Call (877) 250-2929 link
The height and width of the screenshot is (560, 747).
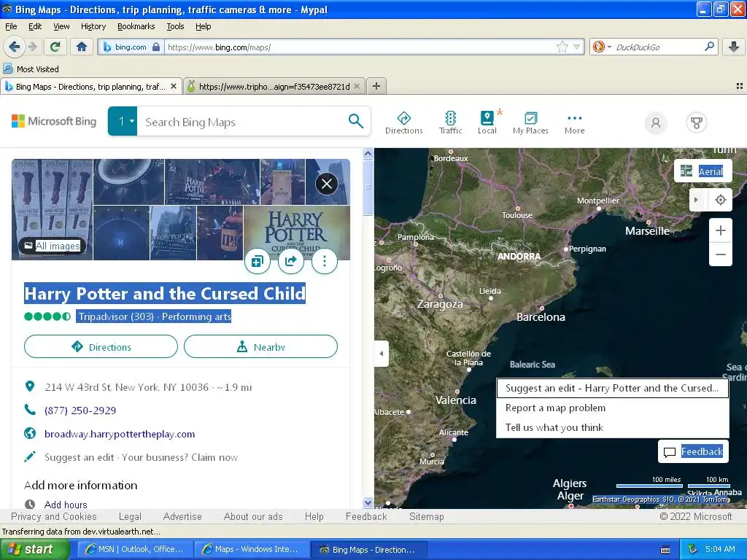(x=80, y=411)
